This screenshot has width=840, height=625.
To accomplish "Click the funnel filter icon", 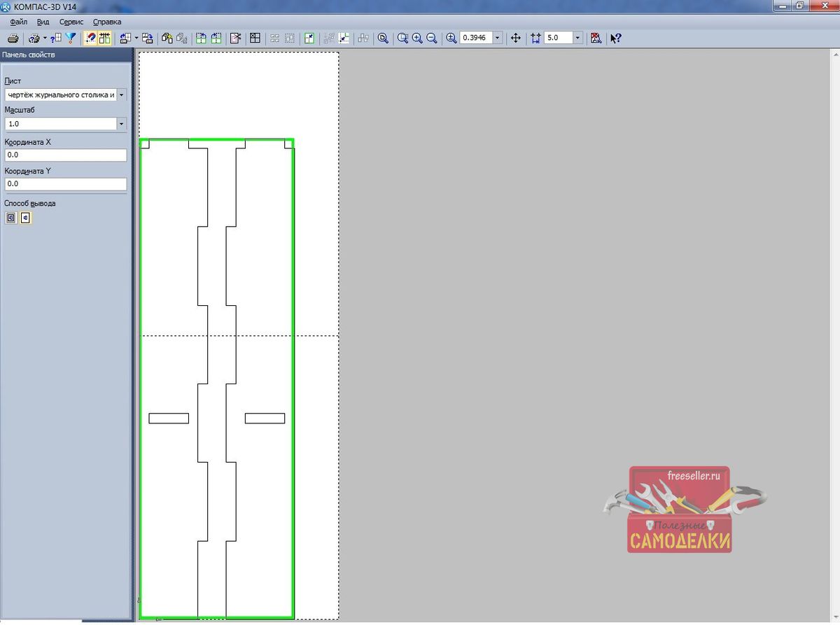I will pyautogui.click(x=71, y=38).
